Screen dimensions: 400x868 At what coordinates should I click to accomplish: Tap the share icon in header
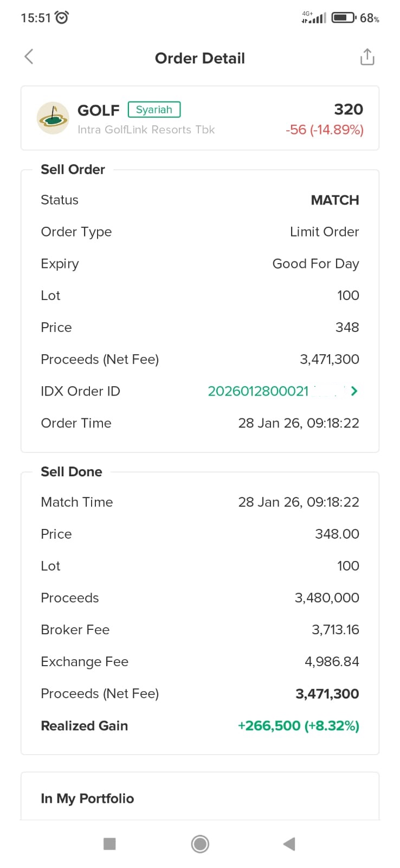(x=367, y=57)
